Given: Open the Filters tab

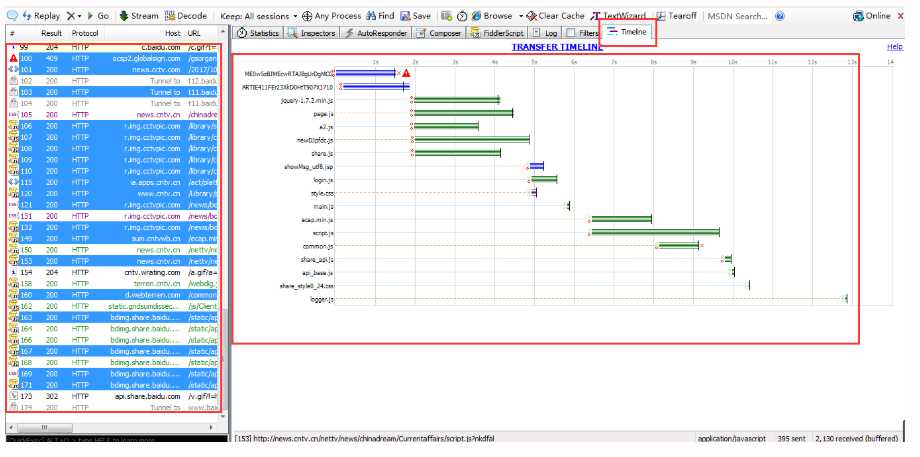Looking at the screenshot, I should point(582,33).
